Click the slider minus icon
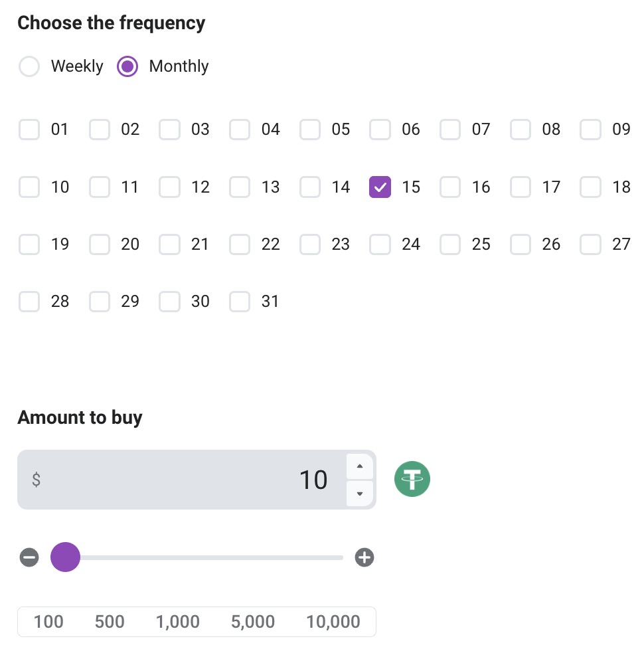 point(29,557)
